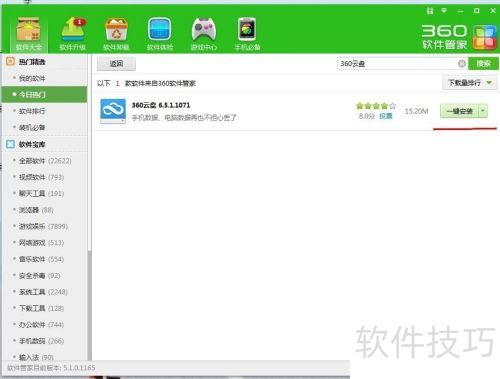Select 软件排行 in the sidebar
This screenshot has height=379, width=500.
[32, 111]
